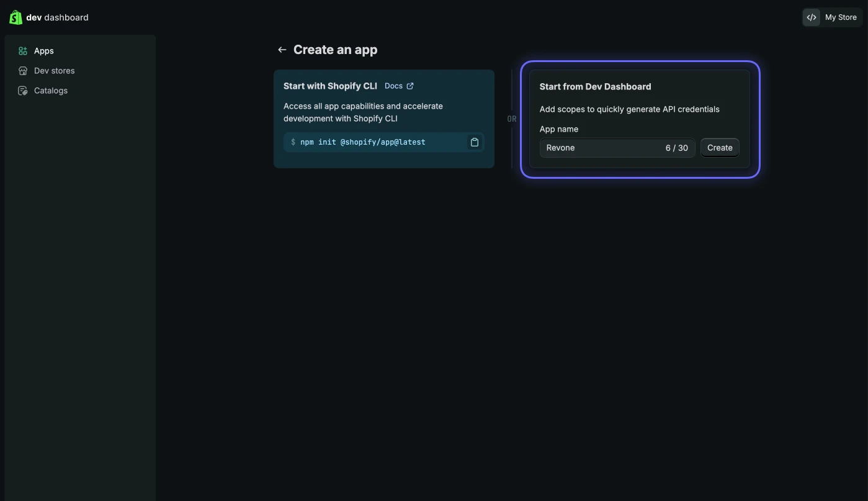Copy the npm init command via clipboard icon
The width and height of the screenshot is (868, 501).
[474, 142]
